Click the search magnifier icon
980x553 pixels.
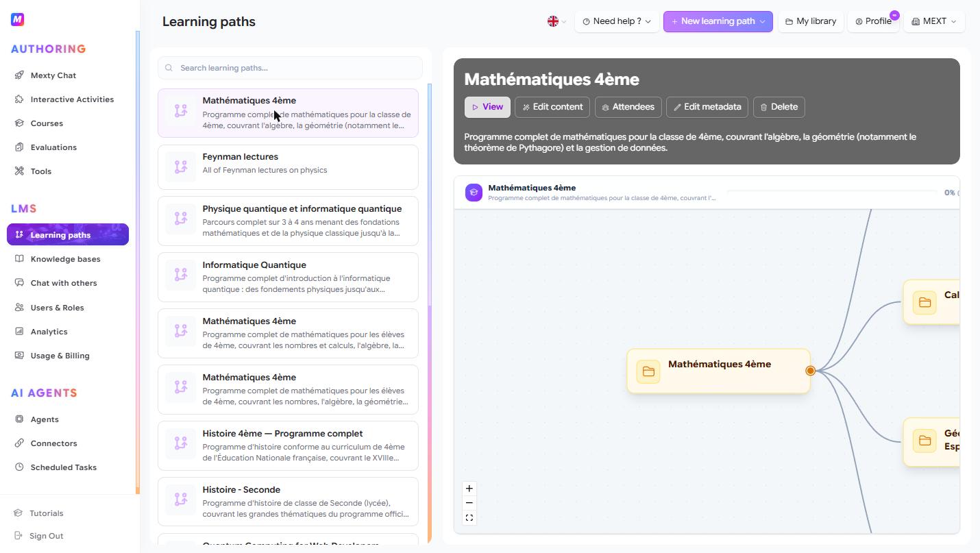coord(169,68)
